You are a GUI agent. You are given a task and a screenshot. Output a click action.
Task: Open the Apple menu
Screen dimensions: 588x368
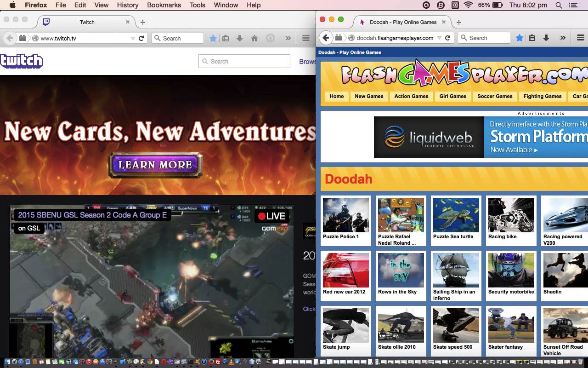point(12,5)
